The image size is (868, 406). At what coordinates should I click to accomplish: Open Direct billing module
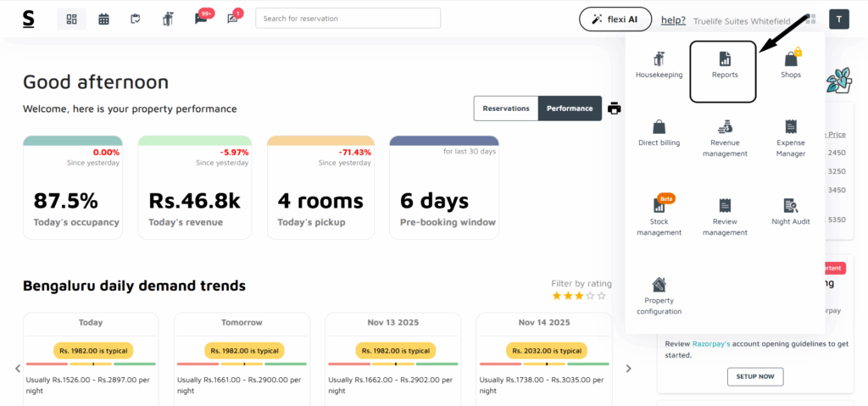[659, 133]
